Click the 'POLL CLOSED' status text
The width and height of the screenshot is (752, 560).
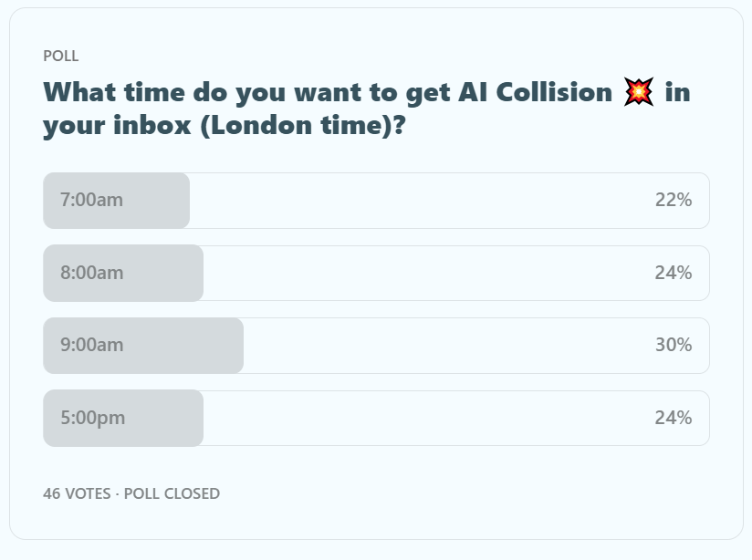point(172,493)
